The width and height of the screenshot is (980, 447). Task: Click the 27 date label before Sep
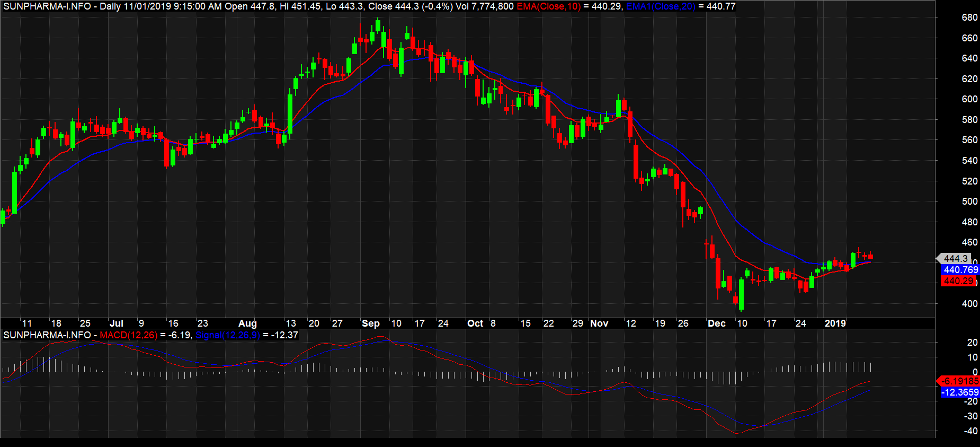click(x=337, y=323)
